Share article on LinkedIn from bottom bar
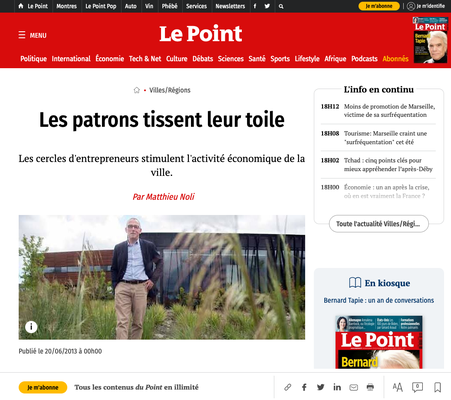 point(337,387)
